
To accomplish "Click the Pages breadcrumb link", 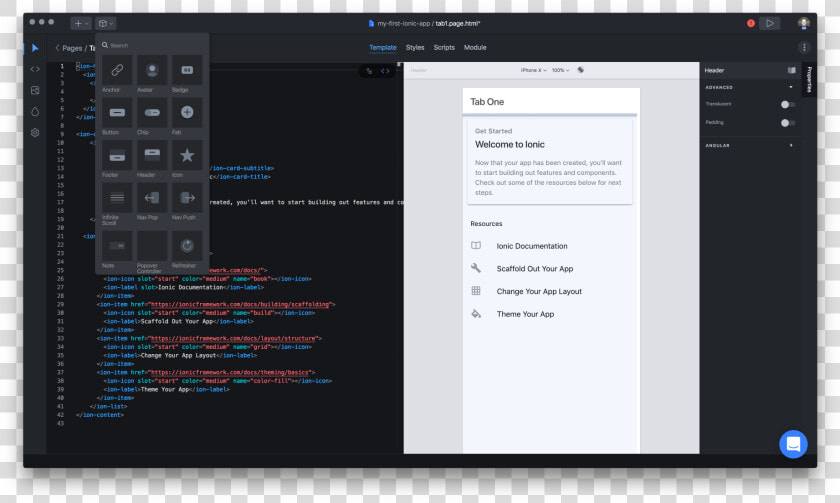I will tap(72, 48).
